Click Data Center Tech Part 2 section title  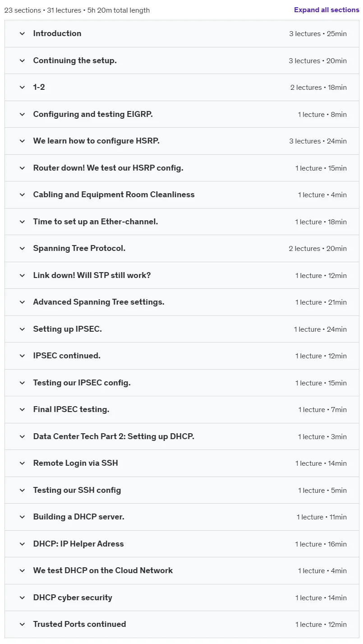(114, 436)
